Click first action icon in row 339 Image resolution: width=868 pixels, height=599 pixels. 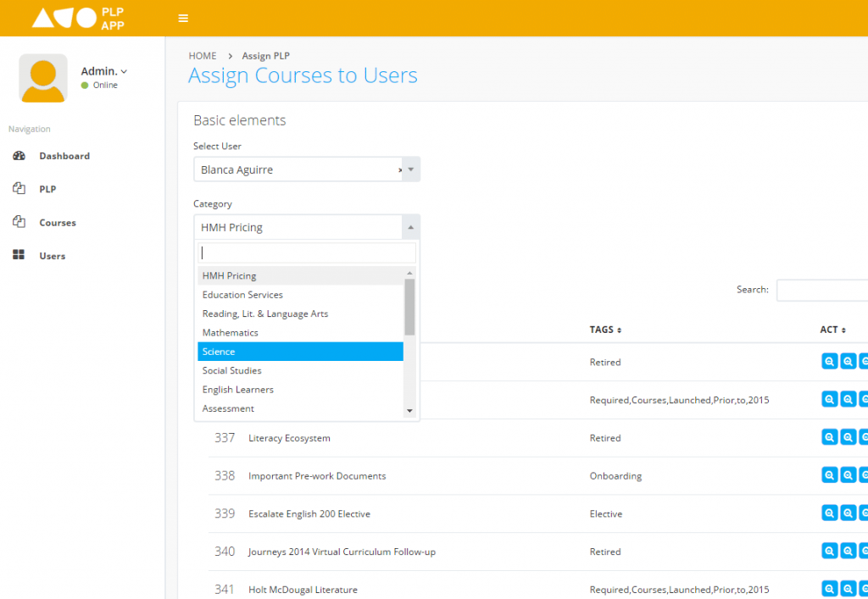pos(829,513)
